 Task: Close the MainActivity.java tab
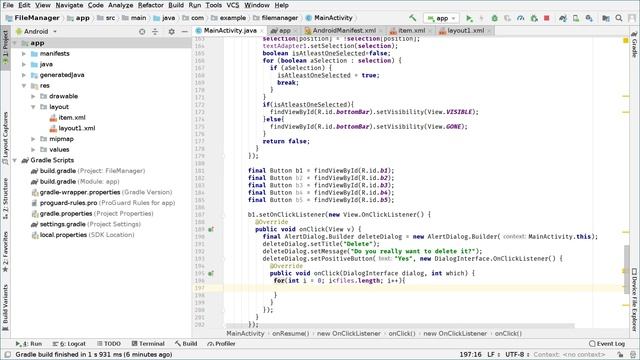262,31
